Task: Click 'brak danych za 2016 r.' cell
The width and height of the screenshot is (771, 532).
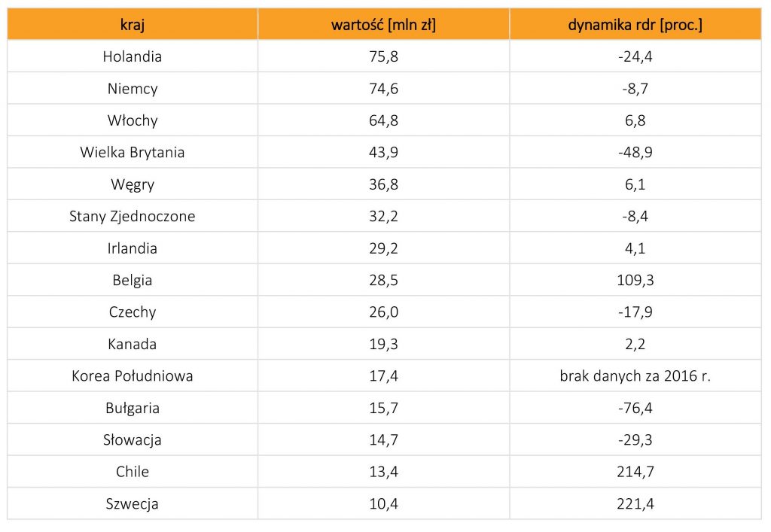Action: (x=635, y=376)
